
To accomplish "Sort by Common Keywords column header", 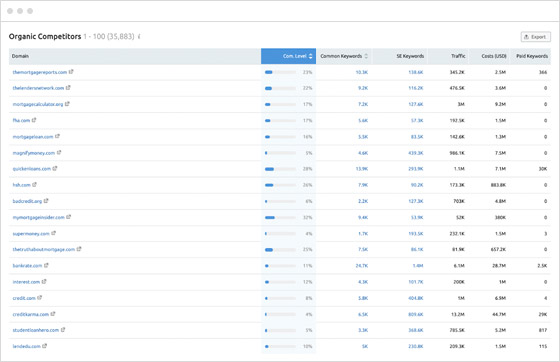I will coord(344,56).
